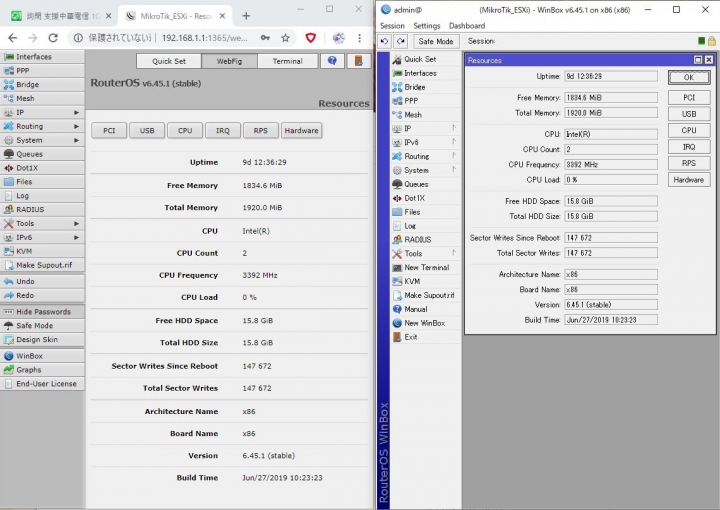Click PCI button in WinBox Resources
This screenshot has width=720, height=510.
[689, 97]
